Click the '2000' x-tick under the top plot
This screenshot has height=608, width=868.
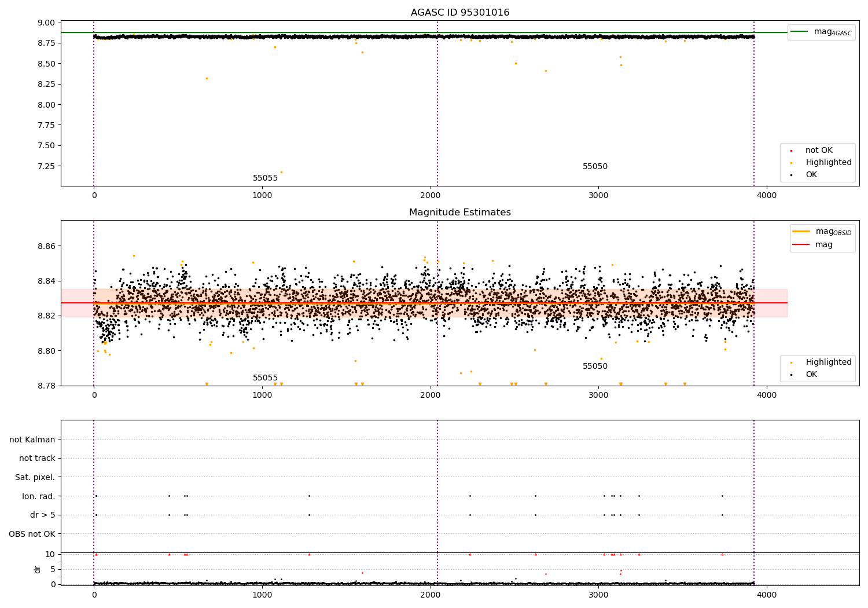tap(431, 196)
